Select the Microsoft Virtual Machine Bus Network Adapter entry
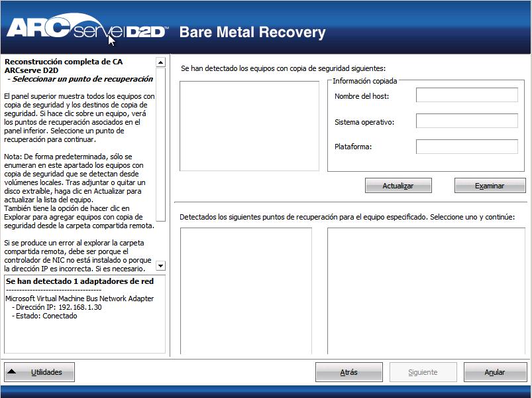This screenshot has width=532, height=398. pos(80,298)
